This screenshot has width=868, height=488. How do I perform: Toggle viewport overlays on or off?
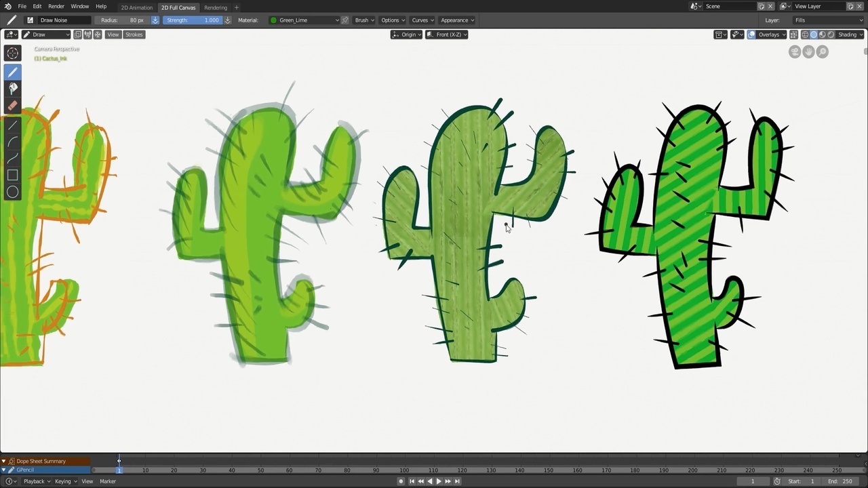click(x=751, y=35)
